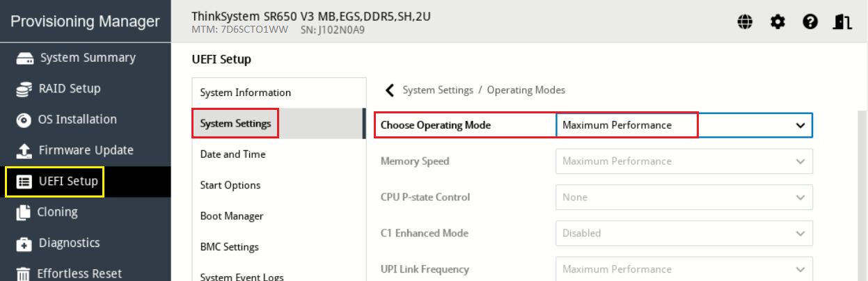This screenshot has width=868, height=281.
Task: Open Date and Time settings
Action: (x=232, y=154)
